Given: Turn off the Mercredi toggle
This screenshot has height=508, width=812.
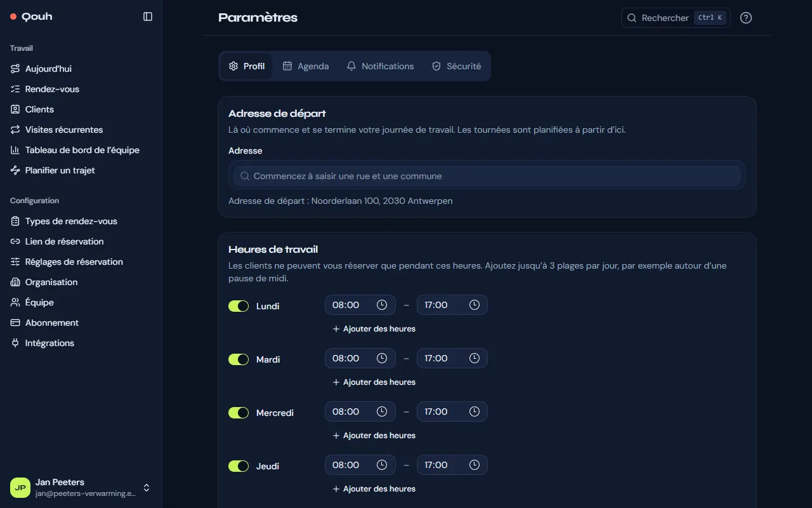Looking at the screenshot, I should (x=239, y=413).
